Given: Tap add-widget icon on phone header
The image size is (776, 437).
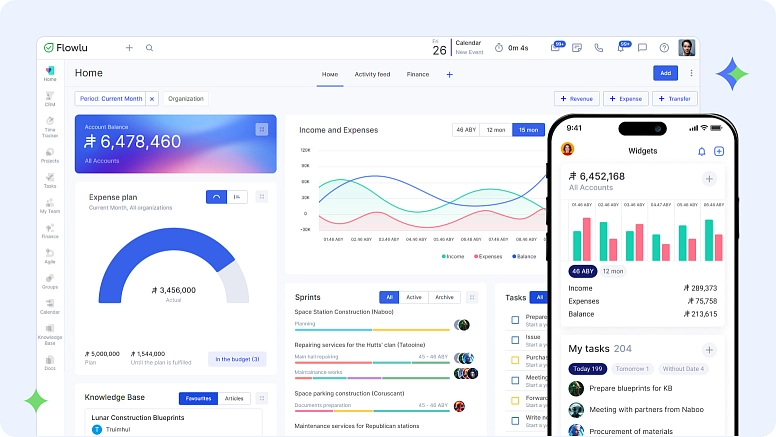Looking at the screenshot, I should point(719,151).
